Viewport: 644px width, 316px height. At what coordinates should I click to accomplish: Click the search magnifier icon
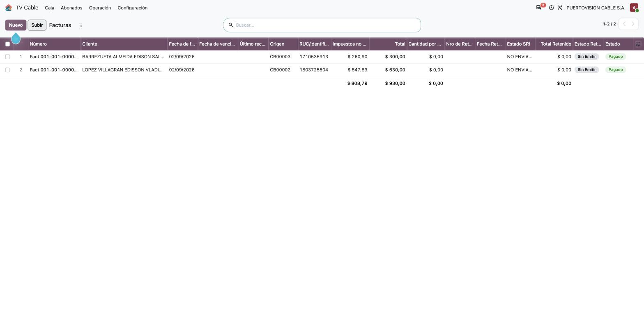point(231,25)
